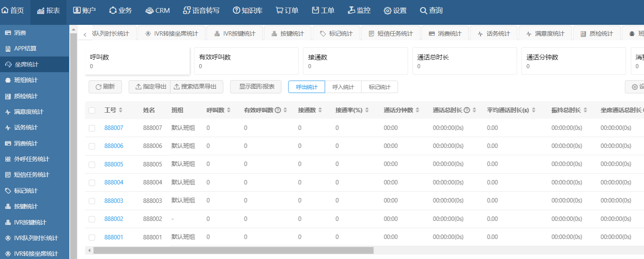Check the box for agent 888007
The image size is (644, 259).
point(92,128)
